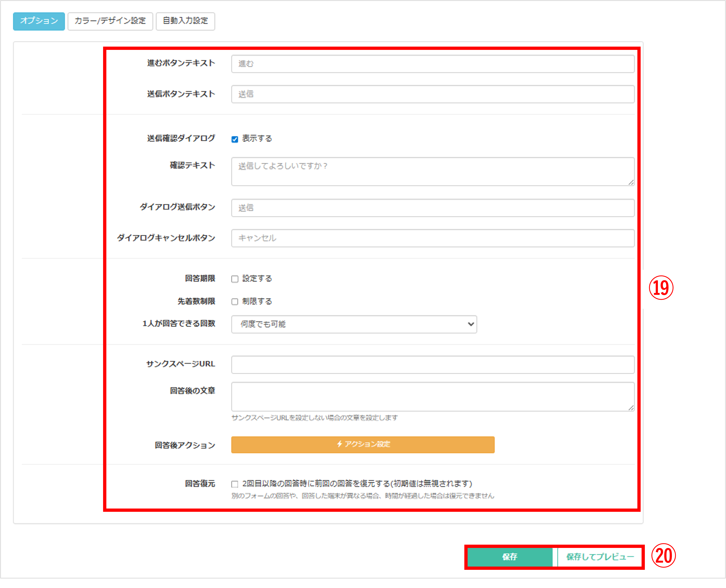Click the 回答後の文章 textarea
This screenshot has height=588, width=726.
pos(432,397)
